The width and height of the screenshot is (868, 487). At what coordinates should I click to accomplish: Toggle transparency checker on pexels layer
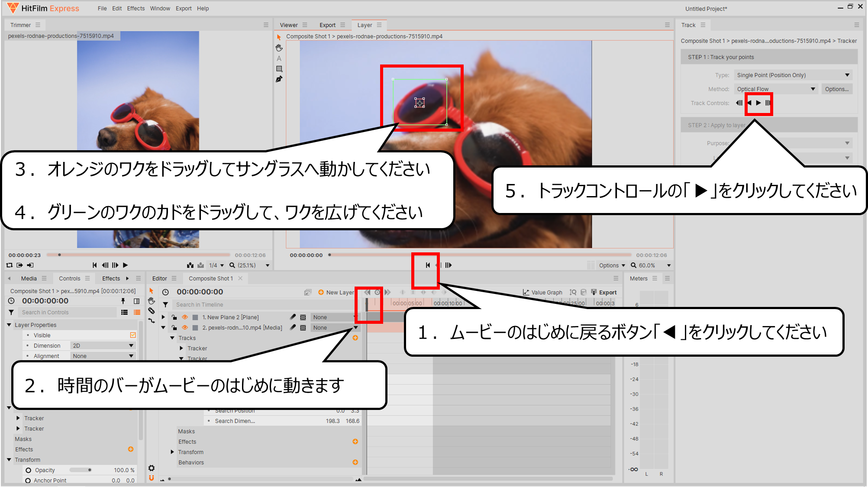coord(303,328)
